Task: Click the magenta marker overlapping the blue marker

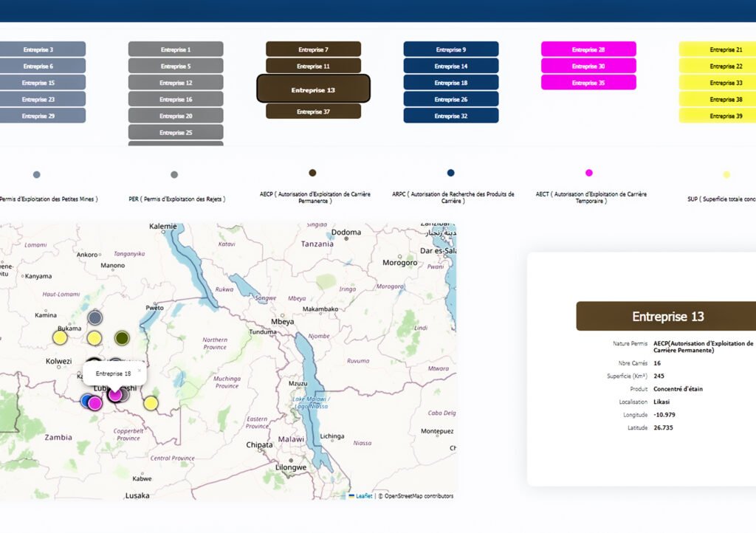Action: click(95, 403)
